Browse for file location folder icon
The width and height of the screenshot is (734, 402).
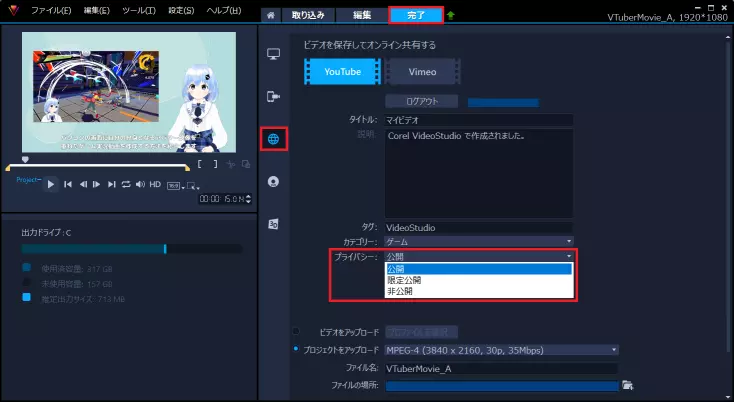point(627,385)
